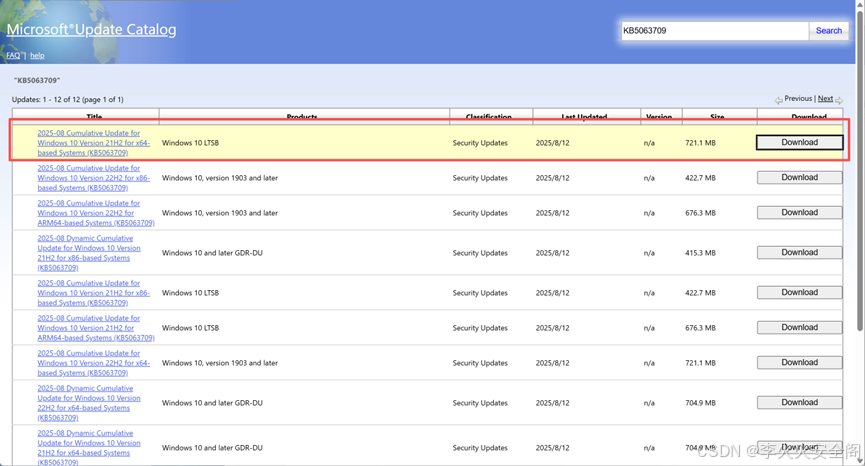865x466 pixels.
Task: Click Security Updates in Dynamic 21H2 x86 row
Action: [480, 253]
